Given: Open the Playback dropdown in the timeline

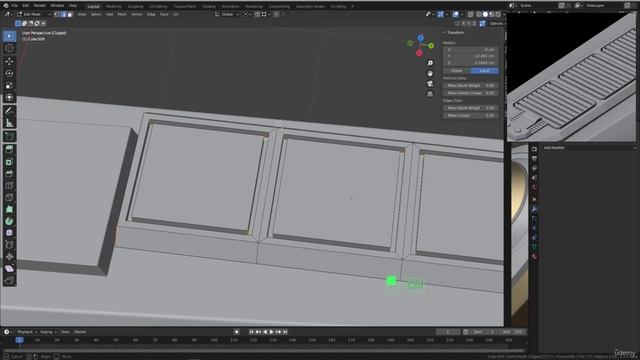Looking at the screenshot, I should click(x=27, y=332).
